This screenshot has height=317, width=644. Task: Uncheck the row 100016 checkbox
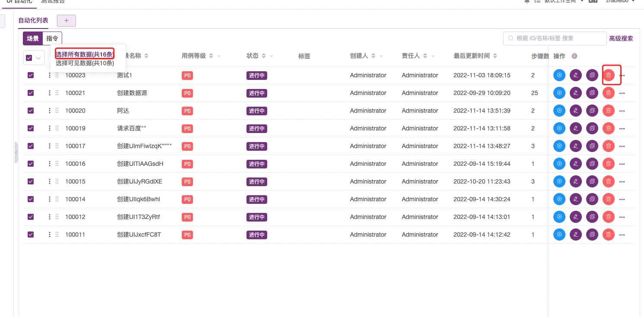click(31, 164)
